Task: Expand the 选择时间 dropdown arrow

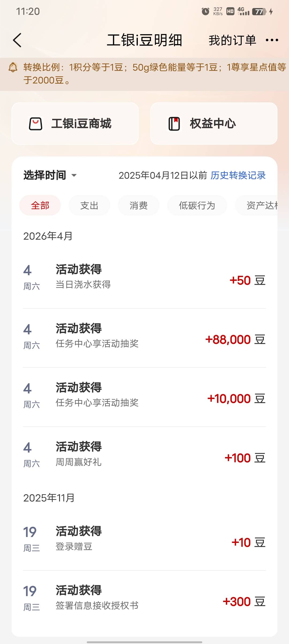Action: 74,175
